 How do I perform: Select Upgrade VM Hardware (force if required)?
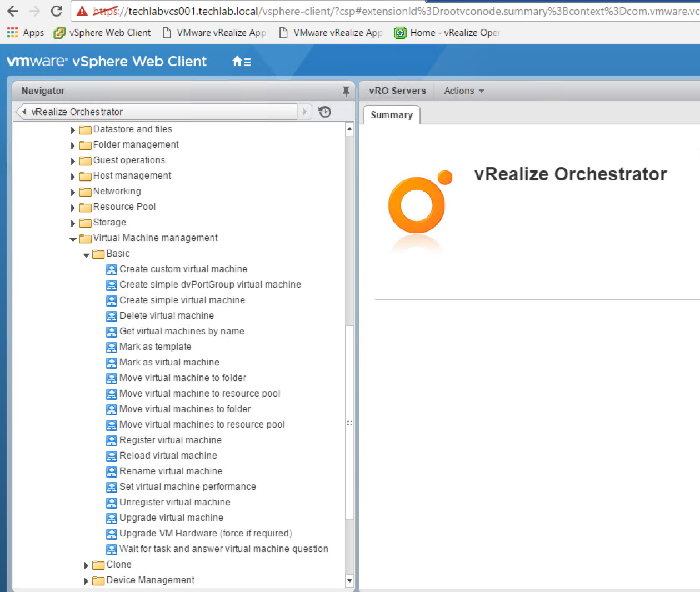point(206,533)
